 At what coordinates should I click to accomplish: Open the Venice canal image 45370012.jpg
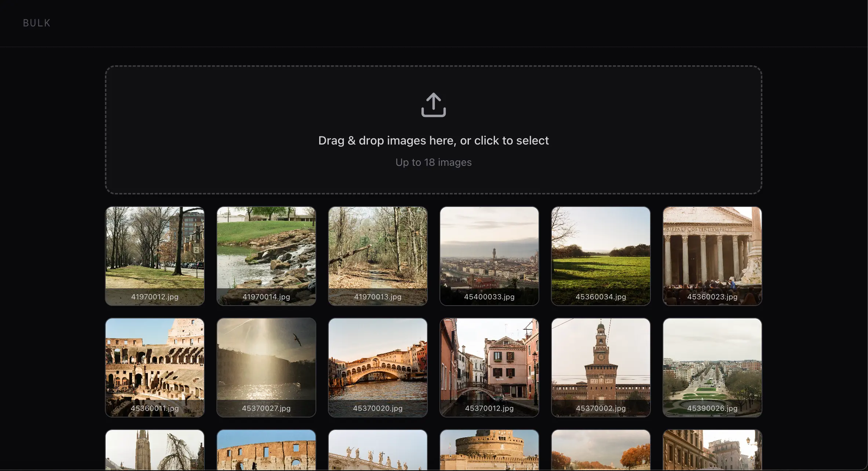489,367
